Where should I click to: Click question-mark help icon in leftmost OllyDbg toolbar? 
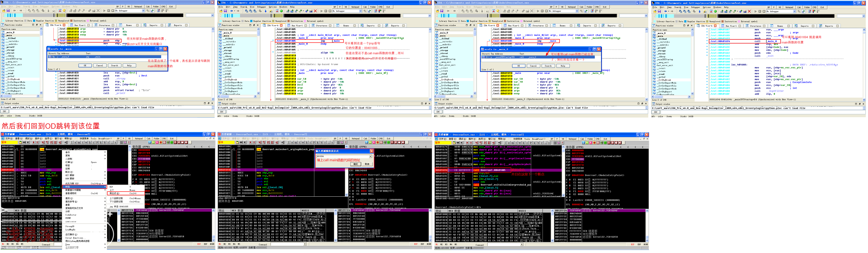coord(129,143)
